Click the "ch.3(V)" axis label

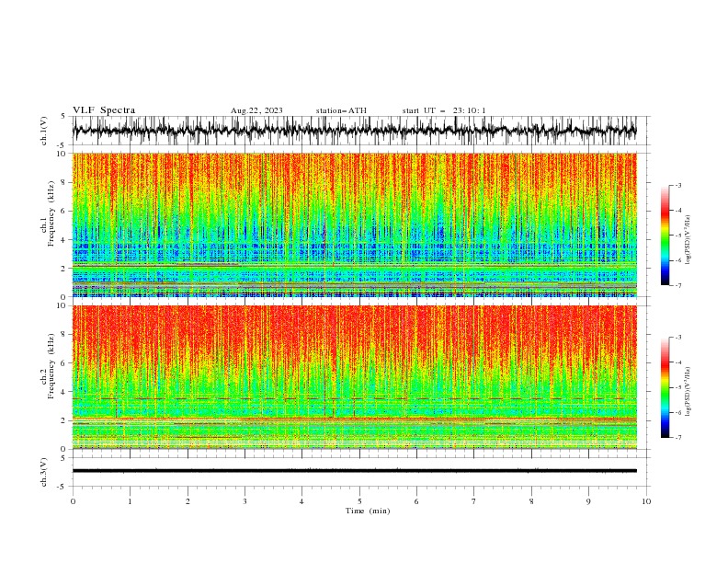(44, 472)
